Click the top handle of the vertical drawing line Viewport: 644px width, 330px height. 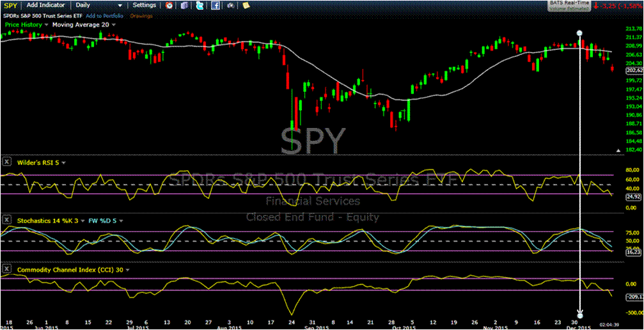(579, 33)
